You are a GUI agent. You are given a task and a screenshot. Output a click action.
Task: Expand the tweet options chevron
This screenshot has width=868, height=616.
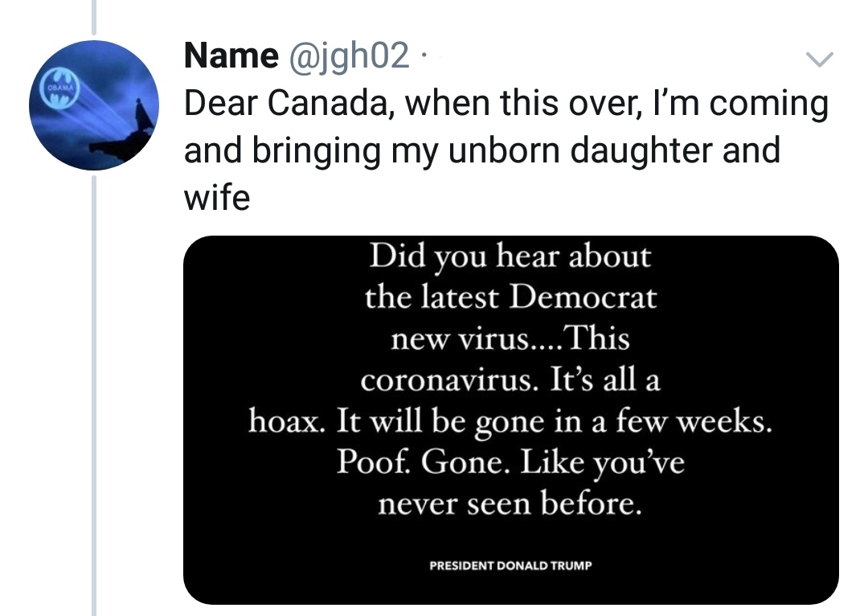[x=819, y=58]
